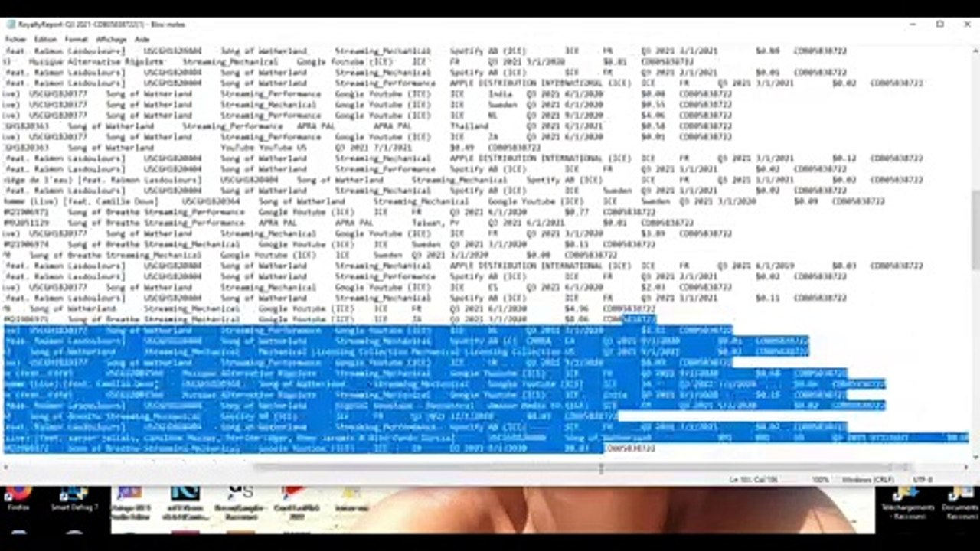Open the Téléchargements shortcut desktop icon

coord(907,501)
